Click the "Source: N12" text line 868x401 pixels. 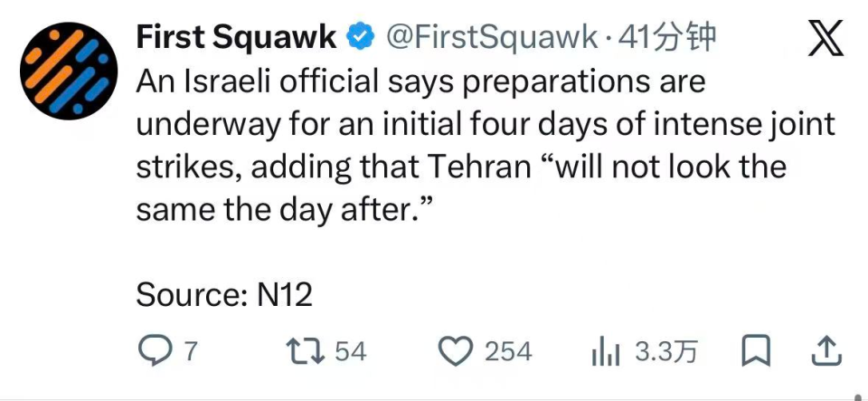224,295
